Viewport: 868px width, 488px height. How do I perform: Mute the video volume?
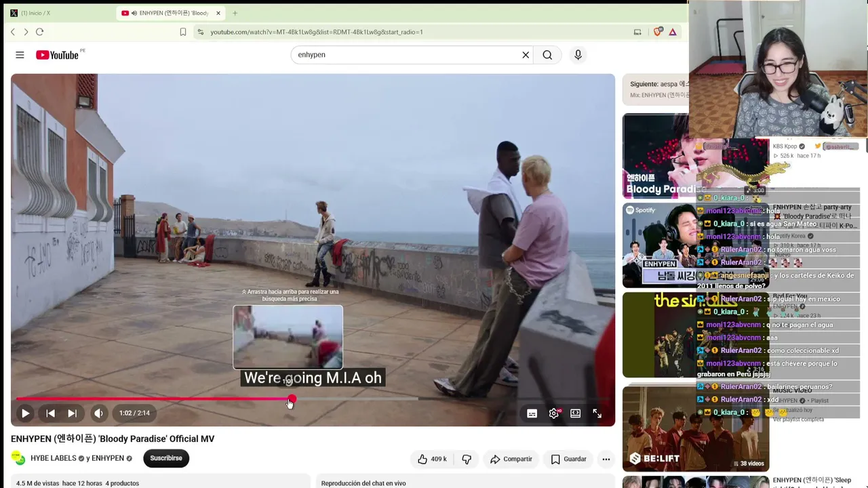tap(99, 413)
